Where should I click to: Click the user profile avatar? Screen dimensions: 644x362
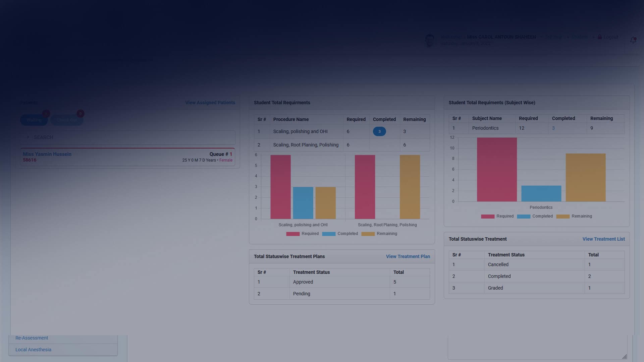pyautogui.click(x=429, y=41)
